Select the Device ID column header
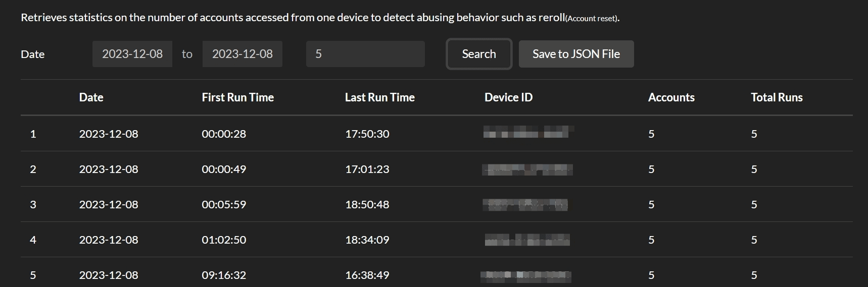This screenshot has width=868, height=287. click(x=508, y=97)
